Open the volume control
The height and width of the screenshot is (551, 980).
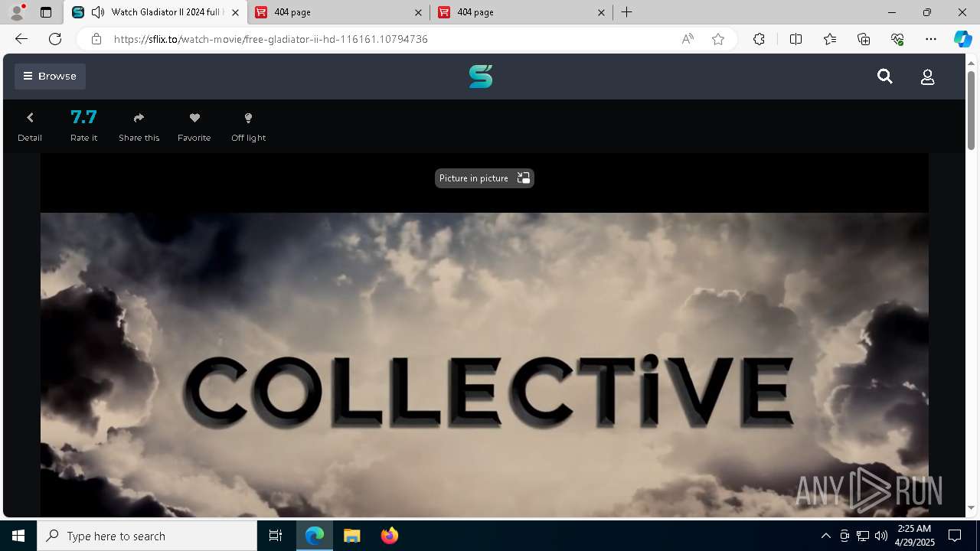[x=881, y=536]
